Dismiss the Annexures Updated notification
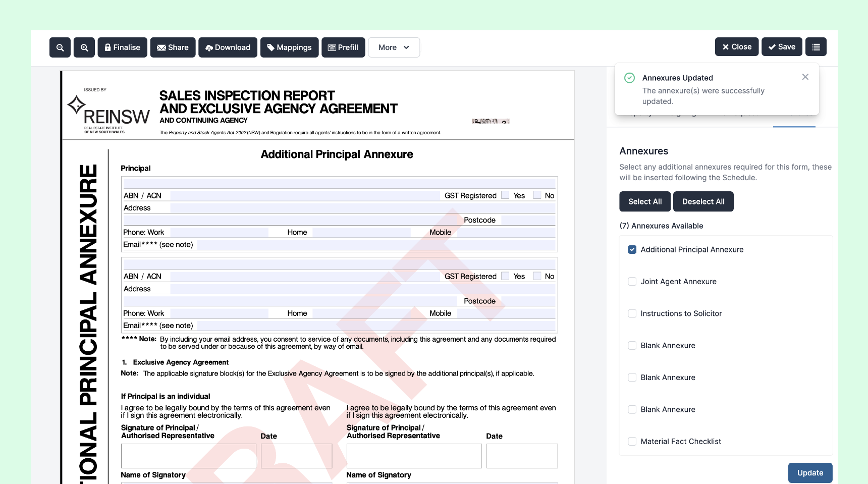Image resolution: width=868 pixels, height=484 pixels. tap(805, 77)
